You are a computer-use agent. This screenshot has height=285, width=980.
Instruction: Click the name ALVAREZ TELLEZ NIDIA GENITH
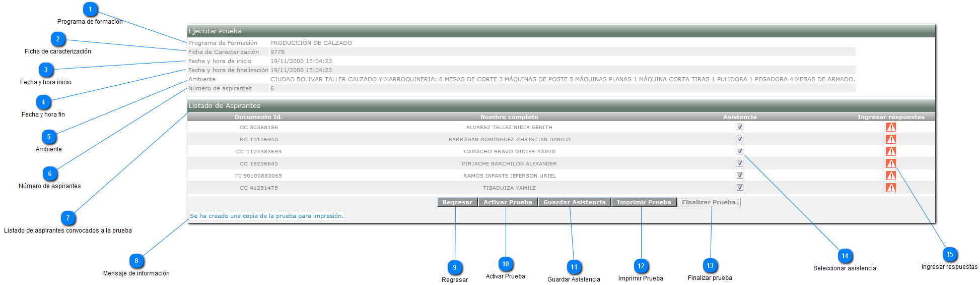[x=509, y=128]
